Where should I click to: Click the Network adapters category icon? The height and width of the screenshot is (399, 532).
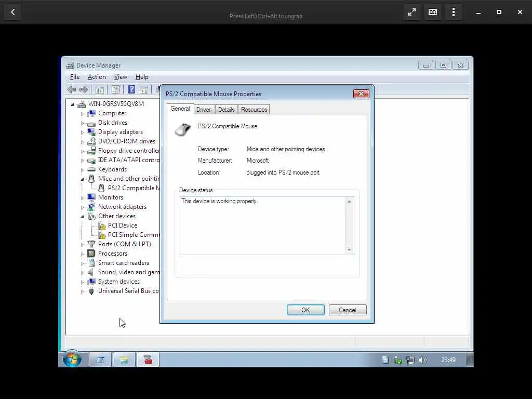coord(91,207)
